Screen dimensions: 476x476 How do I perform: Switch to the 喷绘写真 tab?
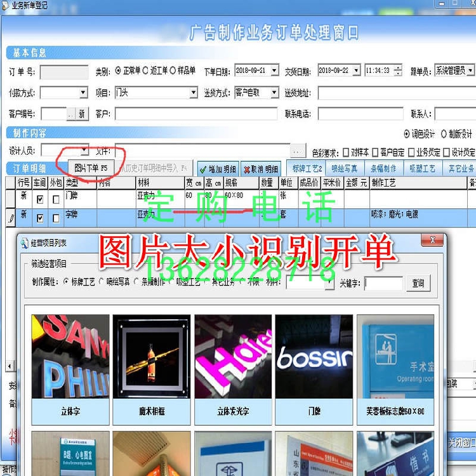point(345,169)
